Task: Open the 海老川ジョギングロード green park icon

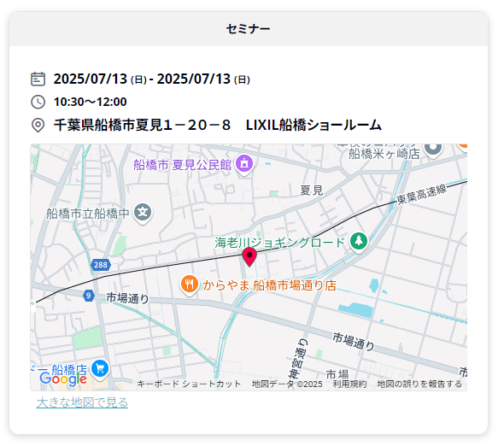Action: (359, 242)
